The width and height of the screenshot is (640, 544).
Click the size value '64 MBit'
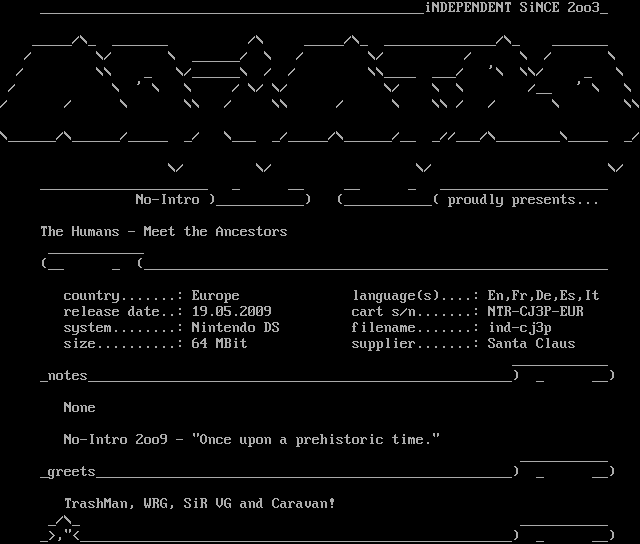pyautogui.click(x=219, y=343)
